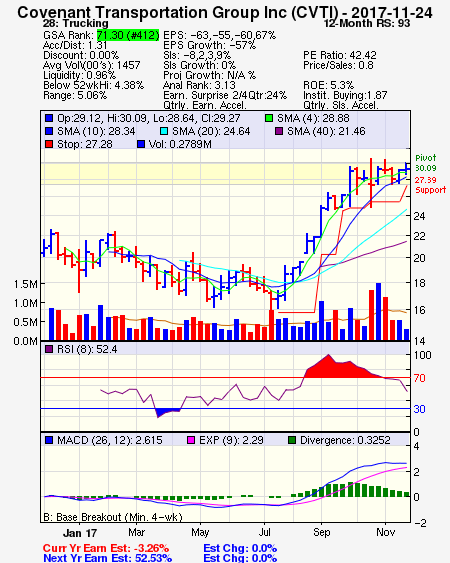450x563 pixels.
Task: Click the 'Range: 5.06%' value
Action: point(75,96)
